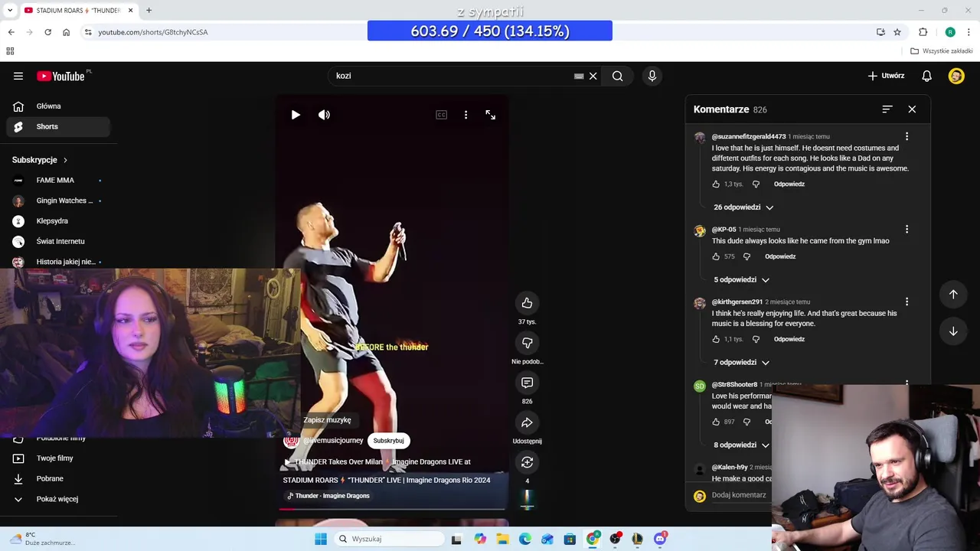This screenshot has width=980, height=551.
Task: Like KP-05's comment
Action: point(716,257)
